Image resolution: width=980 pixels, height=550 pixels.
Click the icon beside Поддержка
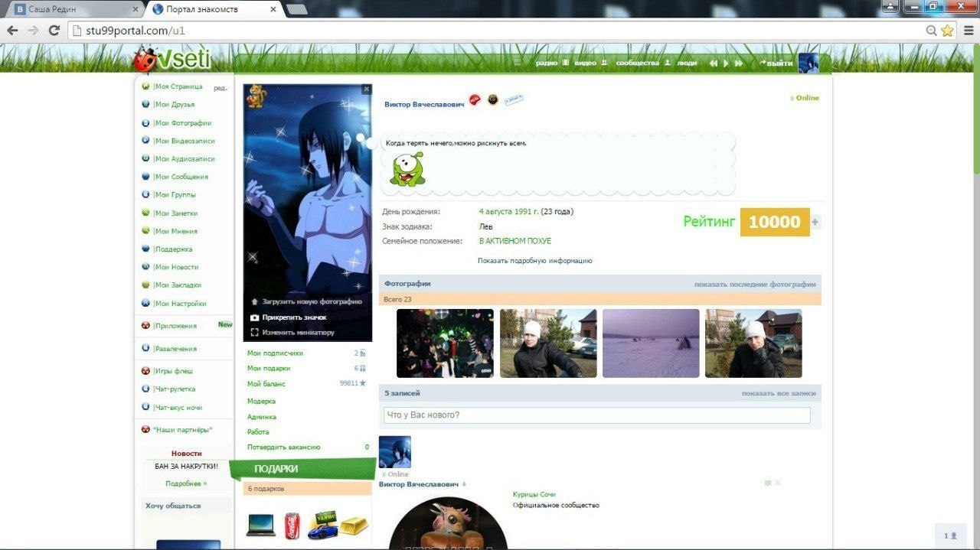coord(146,249)
